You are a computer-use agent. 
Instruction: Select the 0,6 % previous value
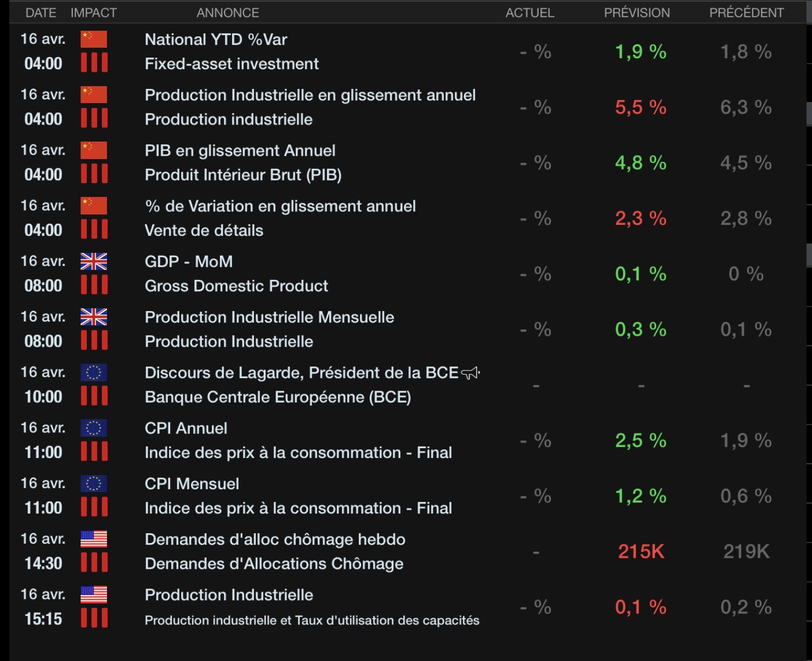coord(746,496)
